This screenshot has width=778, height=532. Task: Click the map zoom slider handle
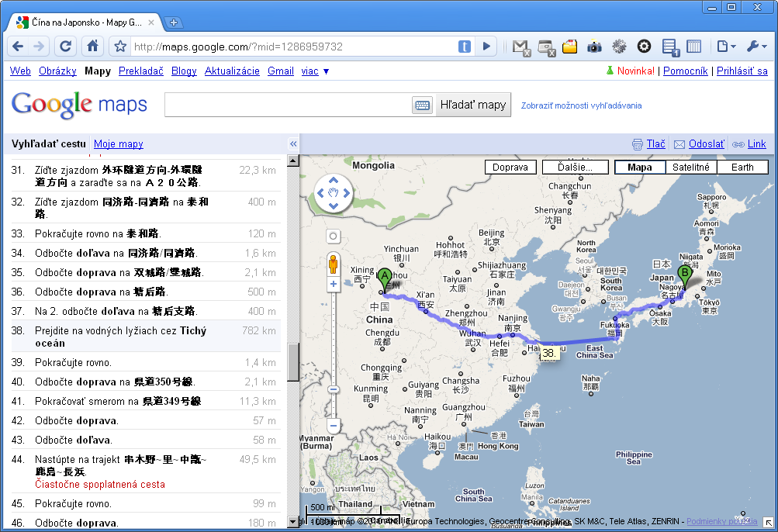coord(334,390)
